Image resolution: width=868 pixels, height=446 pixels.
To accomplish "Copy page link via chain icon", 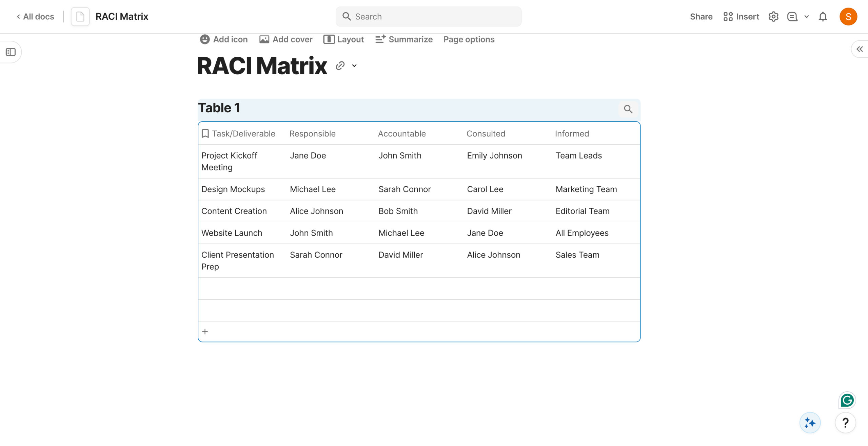I will (340, 66).
